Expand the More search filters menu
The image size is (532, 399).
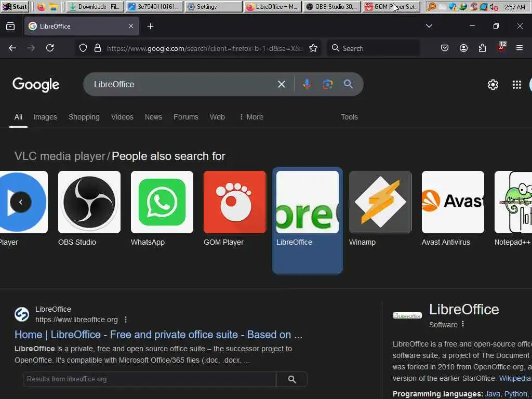click(x=251, y=117)
